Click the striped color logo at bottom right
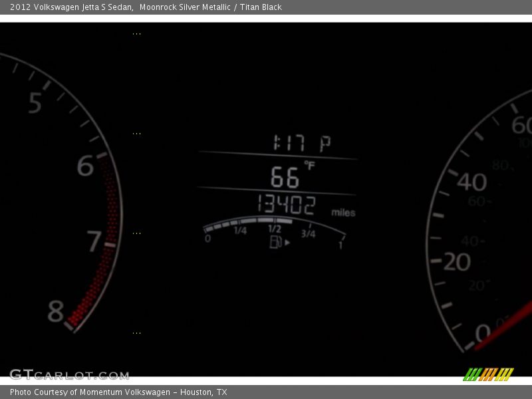The image size is (532, 399). click(x=488, y=374)
